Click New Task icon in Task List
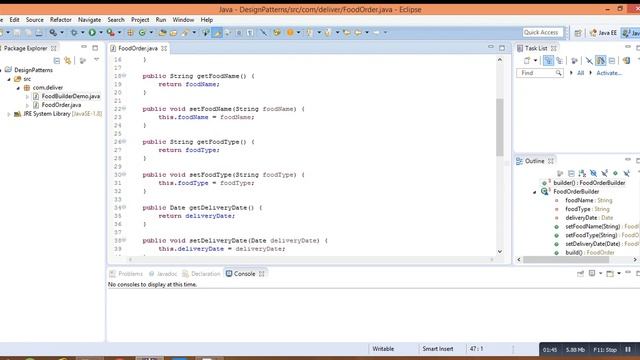640x360 pixels. tap(527, 61)
